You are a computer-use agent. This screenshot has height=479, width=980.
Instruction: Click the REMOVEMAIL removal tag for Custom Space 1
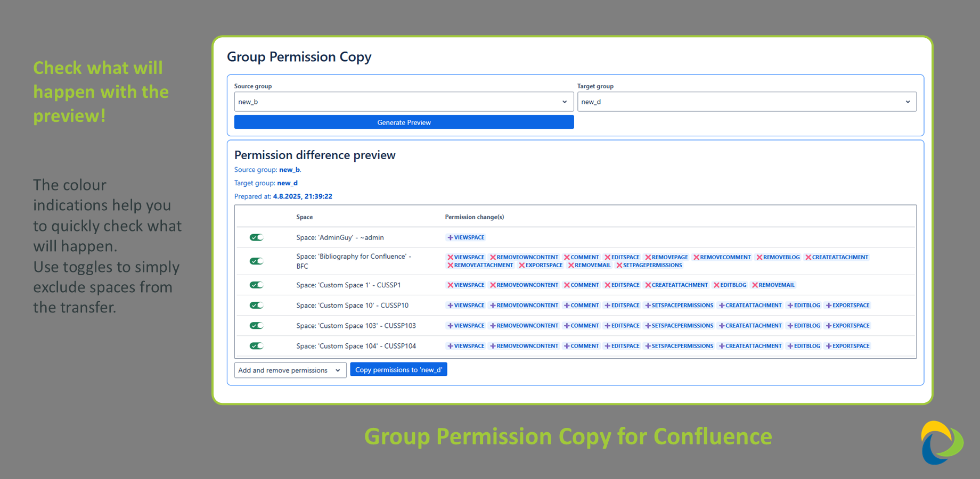click(773, 285)
